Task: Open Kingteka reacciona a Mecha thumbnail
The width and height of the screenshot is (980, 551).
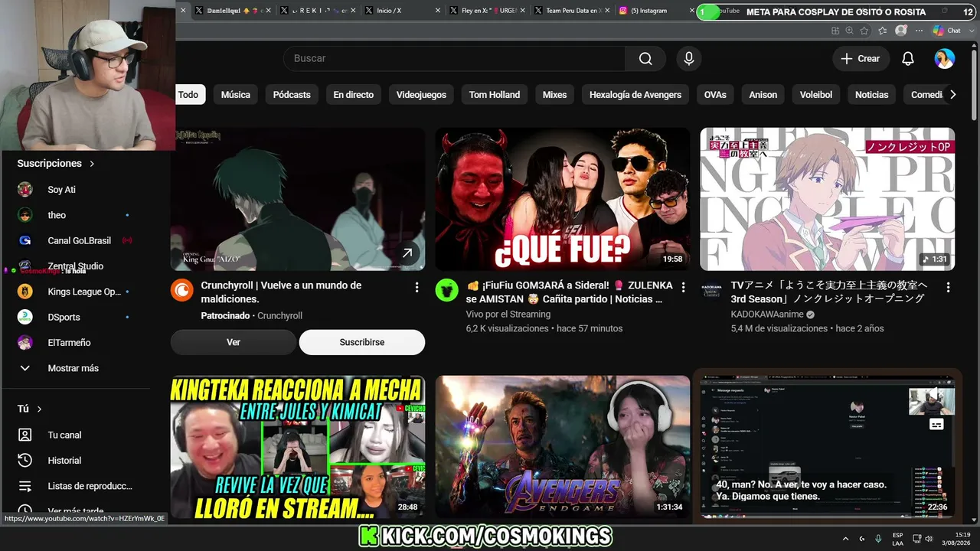Action: [x=298, y=447]
